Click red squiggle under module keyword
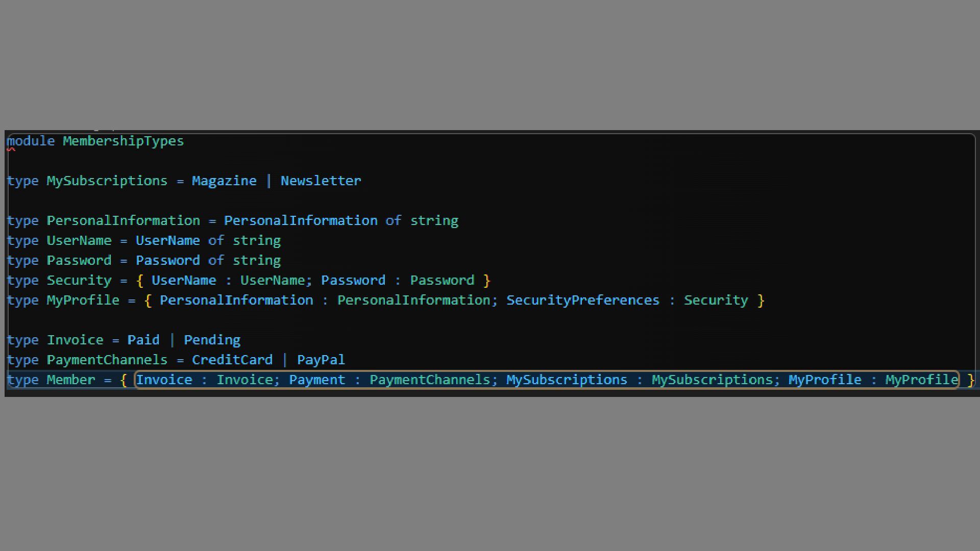Image resolution: width=980 pixels, height=551 pixels. 11,149
